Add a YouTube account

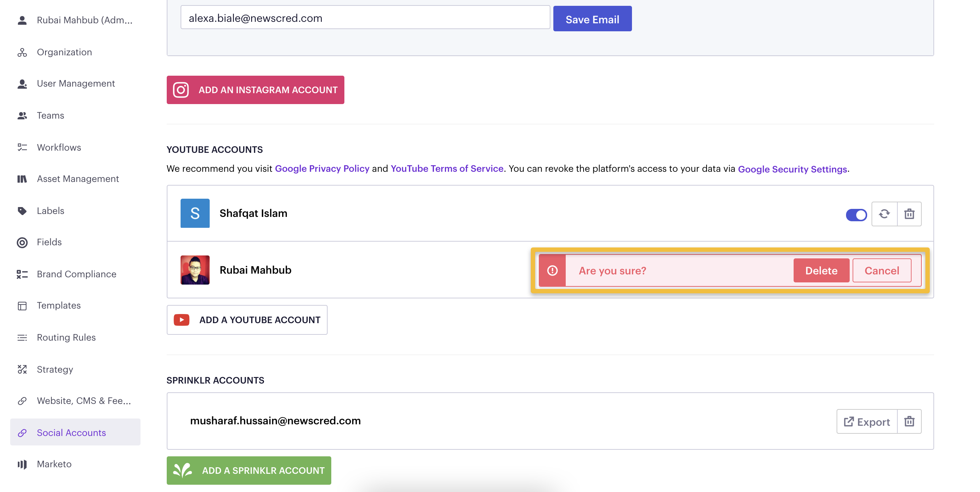(x=247, y=320)
